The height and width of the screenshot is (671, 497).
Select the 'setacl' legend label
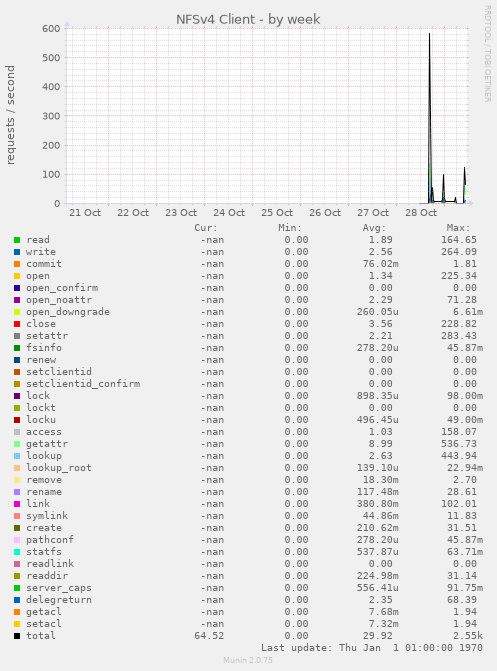[x=44, y=624]
